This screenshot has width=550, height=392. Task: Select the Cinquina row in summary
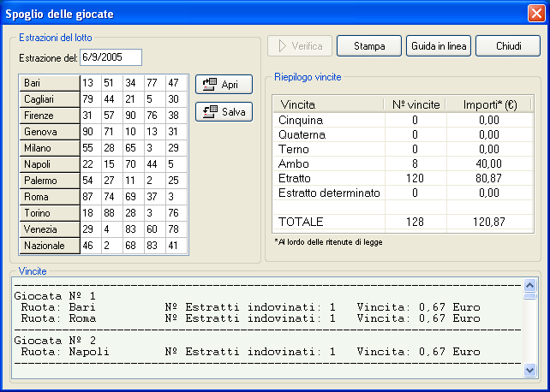point(403,120)
